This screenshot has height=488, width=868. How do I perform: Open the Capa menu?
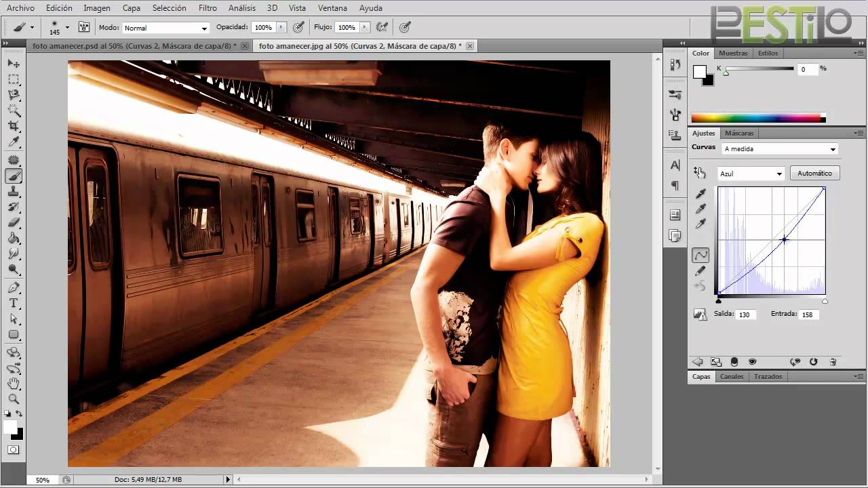(132, 8)
